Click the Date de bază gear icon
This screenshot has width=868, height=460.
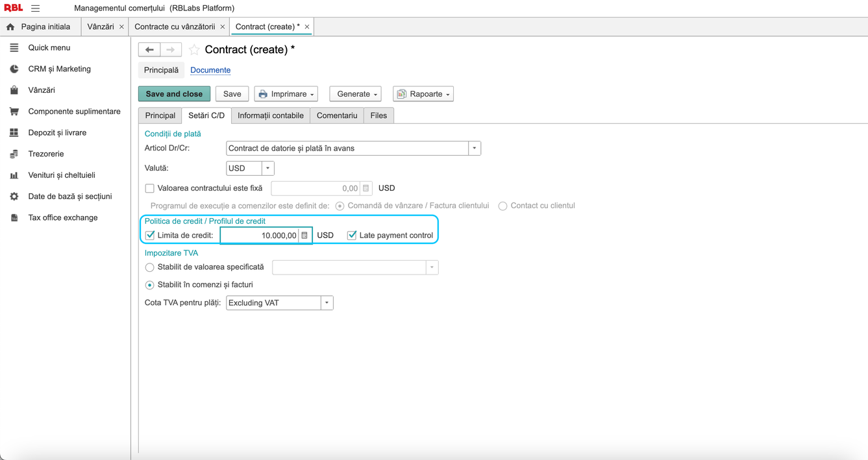coord(14,197)
